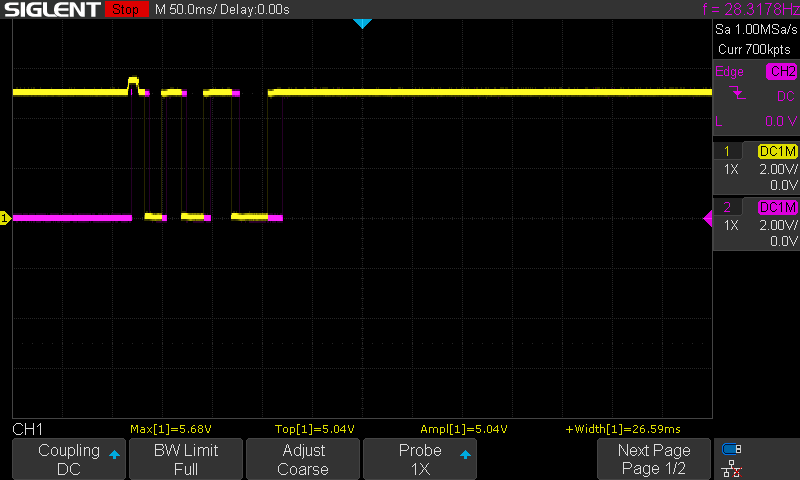Click the USB connection status icon
The image size is (800, 480).
[x=732, y=449]
